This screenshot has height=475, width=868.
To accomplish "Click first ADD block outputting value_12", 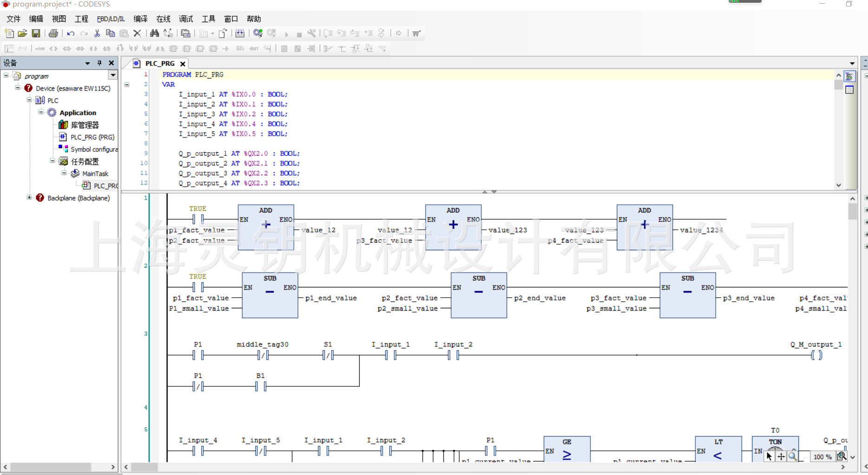I will (266, 228).
